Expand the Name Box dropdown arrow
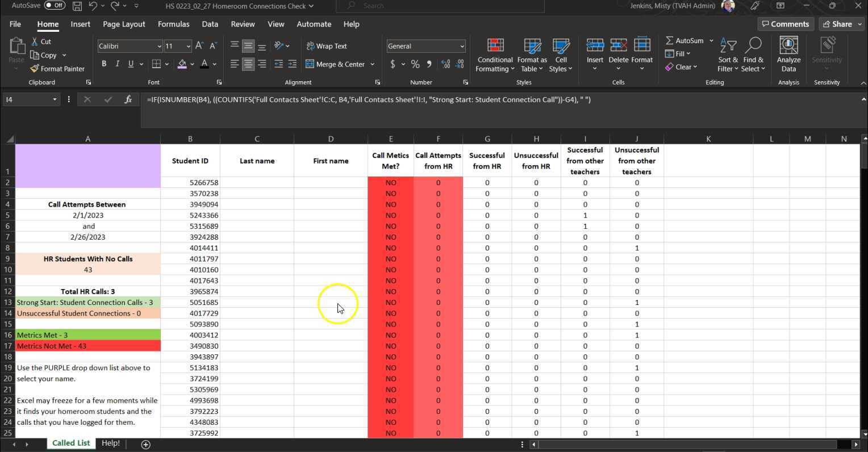Viewport: 868px width, 452px height. pyautogui.click(x=55, y=99)
